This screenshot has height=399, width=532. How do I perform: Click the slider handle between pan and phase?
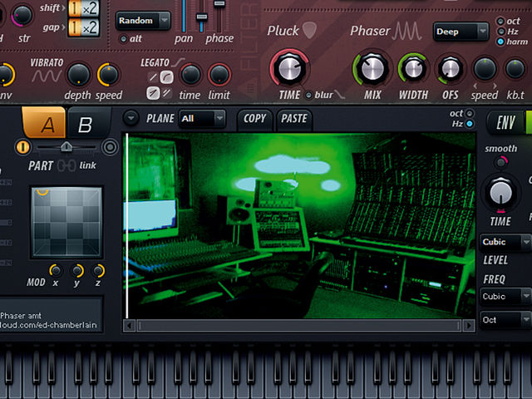[x=201, y=17]
